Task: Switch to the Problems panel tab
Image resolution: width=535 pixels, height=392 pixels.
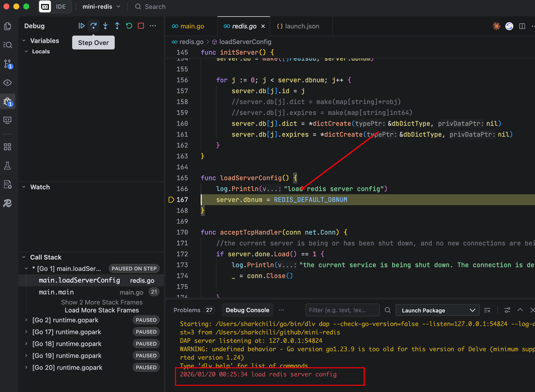Action: [x=187, y=310]
